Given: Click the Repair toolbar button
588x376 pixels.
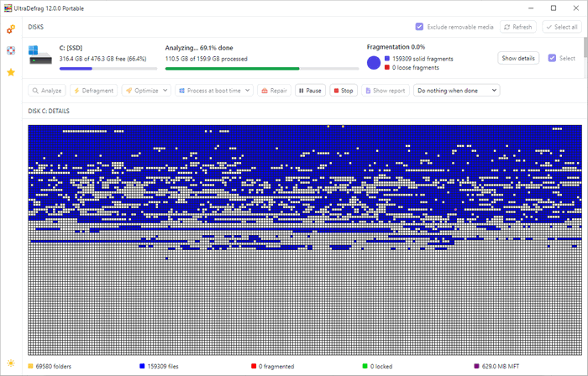Looking at the screenshot, I should point(275,90).
